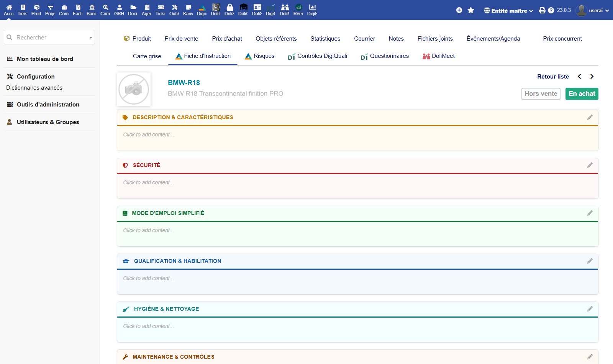Viewport: 613px width, 364px height.
Task: Open the DigiBoard chart icon
Action: coord(312,10)
